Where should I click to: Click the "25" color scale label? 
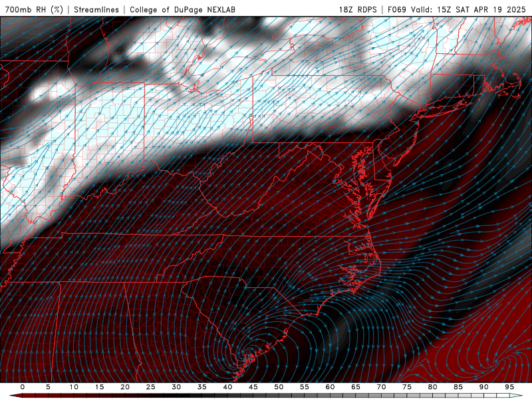[x=151, y=387]
